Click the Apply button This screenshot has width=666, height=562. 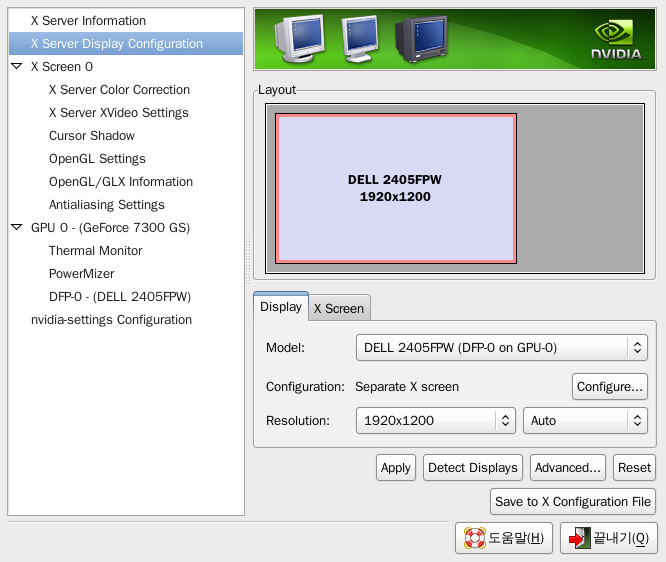pyautogui.click(x=395, y=468)
